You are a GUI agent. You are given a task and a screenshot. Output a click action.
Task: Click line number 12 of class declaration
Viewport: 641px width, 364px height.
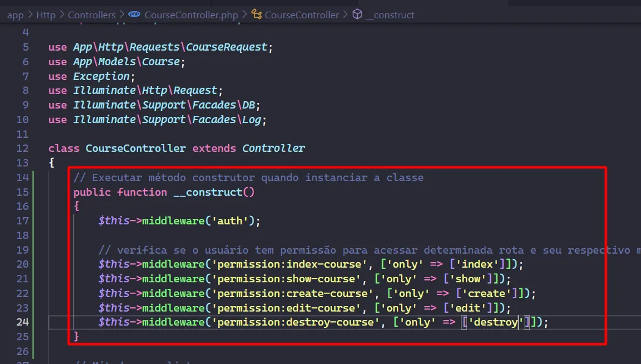tap(22, 148)
